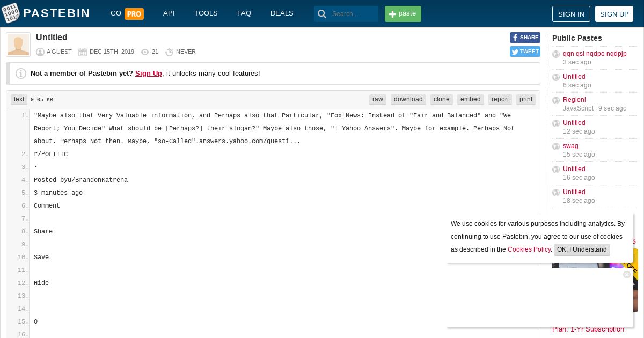Open the TOOLS menu item

click(x=206, y=13)
